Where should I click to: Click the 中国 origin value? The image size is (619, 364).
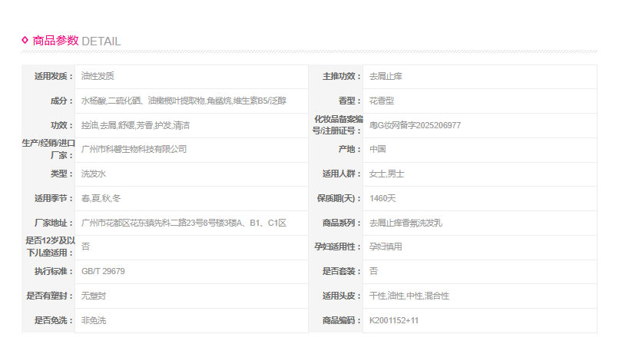coord(377,150)
